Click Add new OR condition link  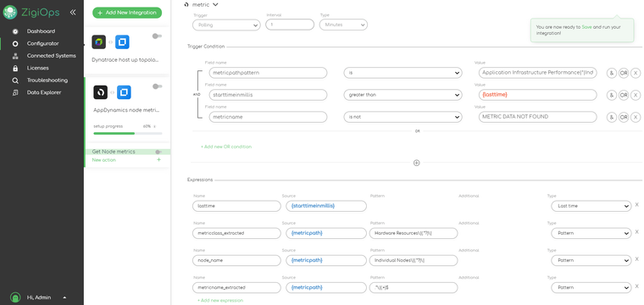pyautogui.click(x=226, y=147)
